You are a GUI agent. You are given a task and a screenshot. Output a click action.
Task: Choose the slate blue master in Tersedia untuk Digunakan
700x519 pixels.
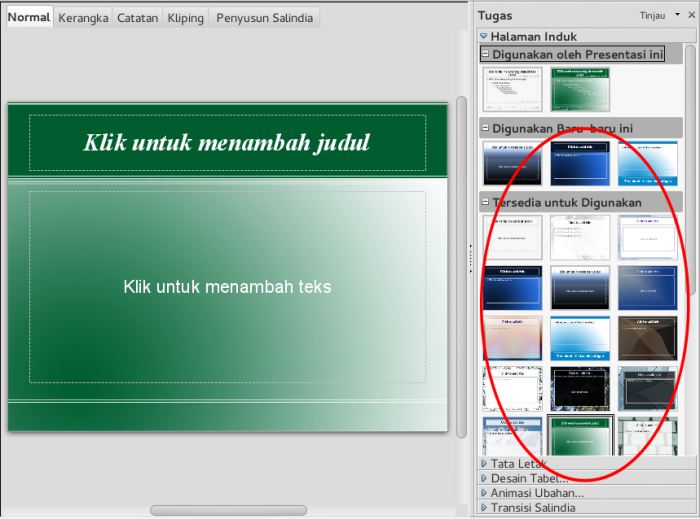(647, 288)
